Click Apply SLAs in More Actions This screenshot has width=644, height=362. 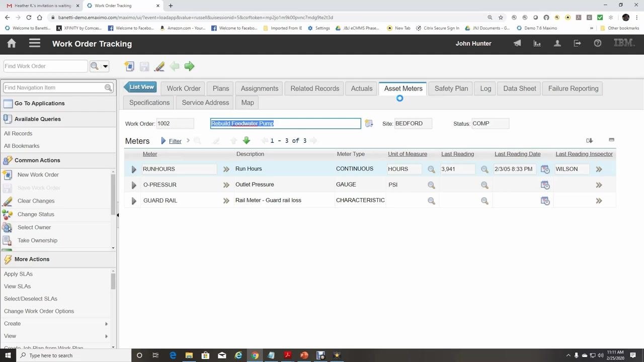[18, 274]
